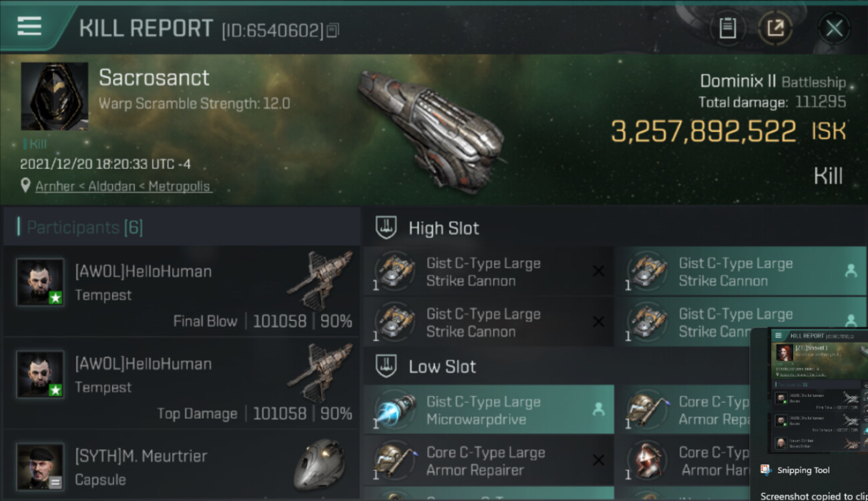Select the High Slot section header

tap(443, 228)
